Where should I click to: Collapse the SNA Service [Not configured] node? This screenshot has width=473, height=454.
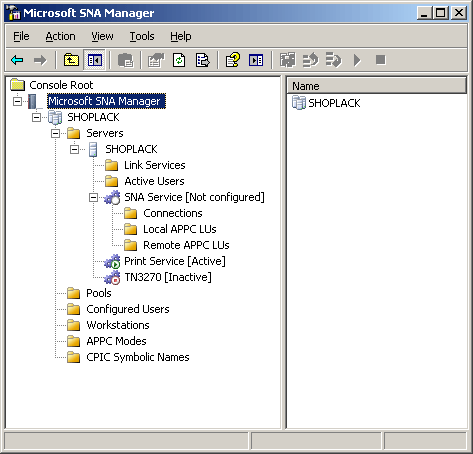(x=93, y=198)
